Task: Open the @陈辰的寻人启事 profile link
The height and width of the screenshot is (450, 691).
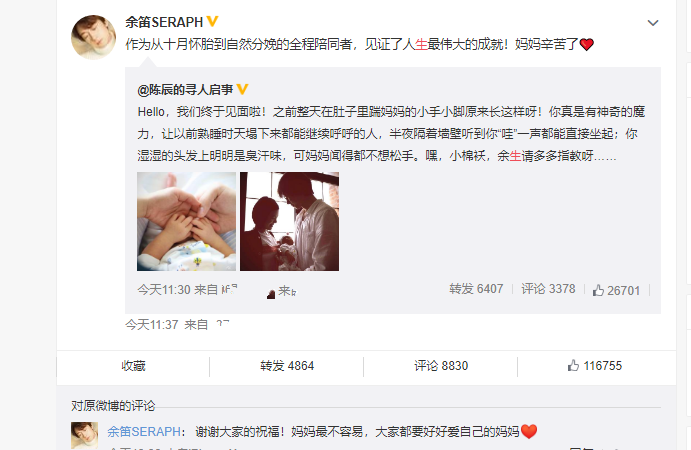Action: tap(186, 90)
